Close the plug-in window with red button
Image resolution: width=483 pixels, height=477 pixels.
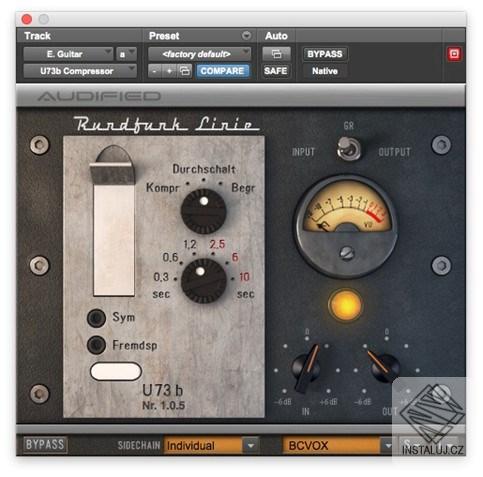click(x=27, y=19)
